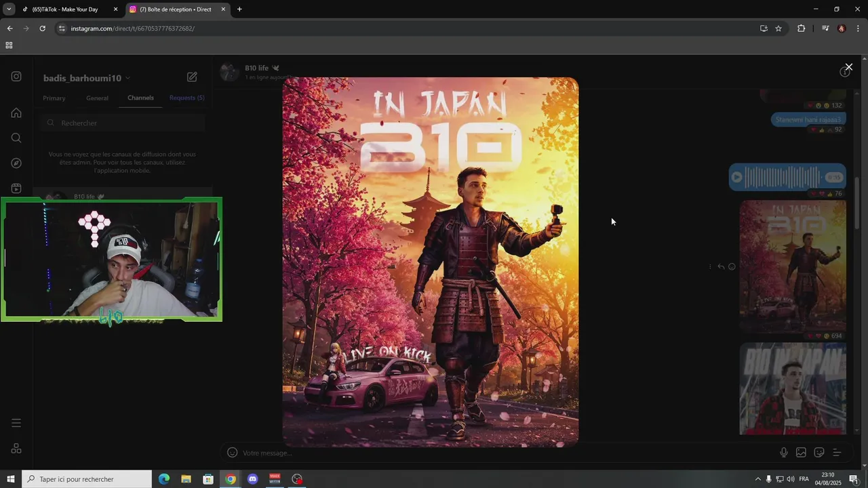Open Chrome apps grid in bookmarks bar
The image size is (868, 488).
(x=9, y=45)
